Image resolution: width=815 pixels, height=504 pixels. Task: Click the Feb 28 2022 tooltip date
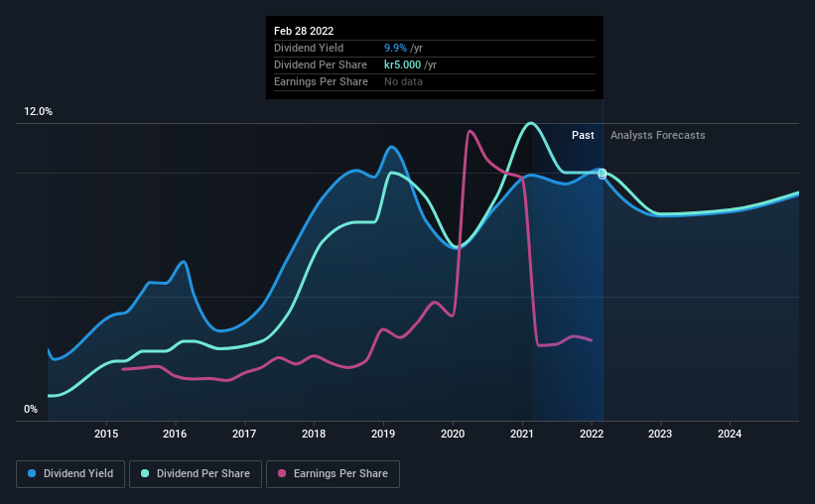(304, 31)
